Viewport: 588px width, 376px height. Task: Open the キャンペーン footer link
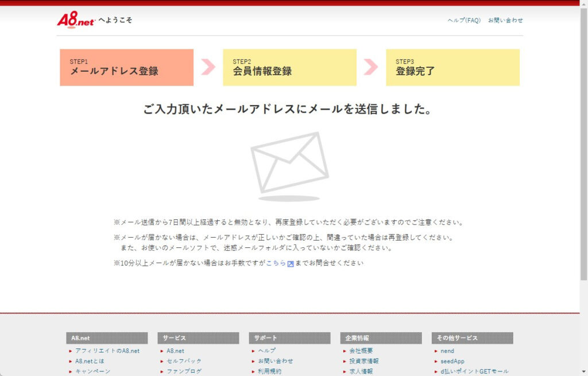(x=92, y=371)
